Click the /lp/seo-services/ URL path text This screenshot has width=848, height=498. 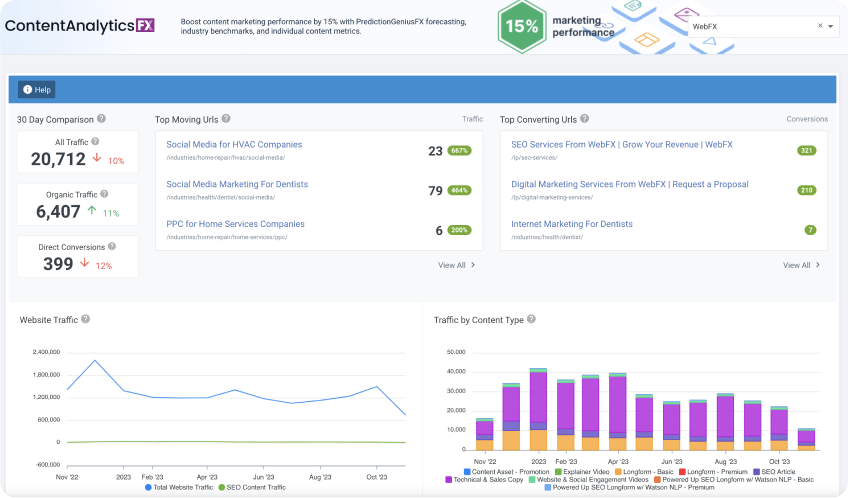pos(534,158)
